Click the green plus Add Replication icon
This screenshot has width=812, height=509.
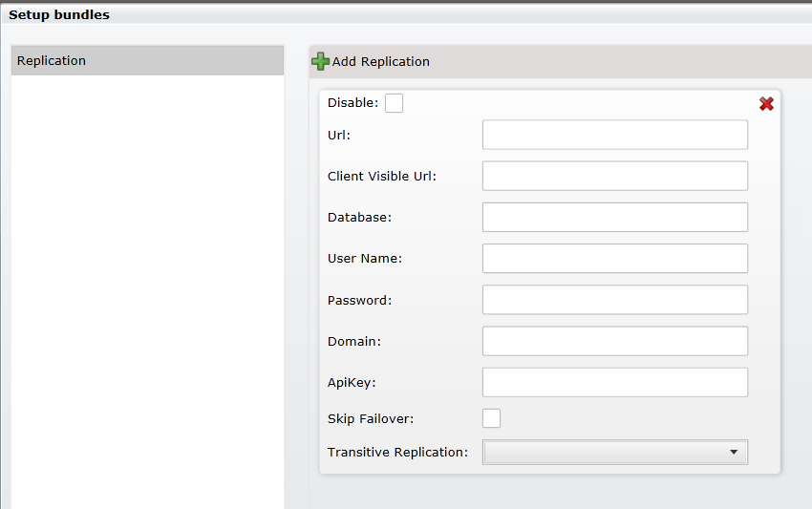[320, 61]
